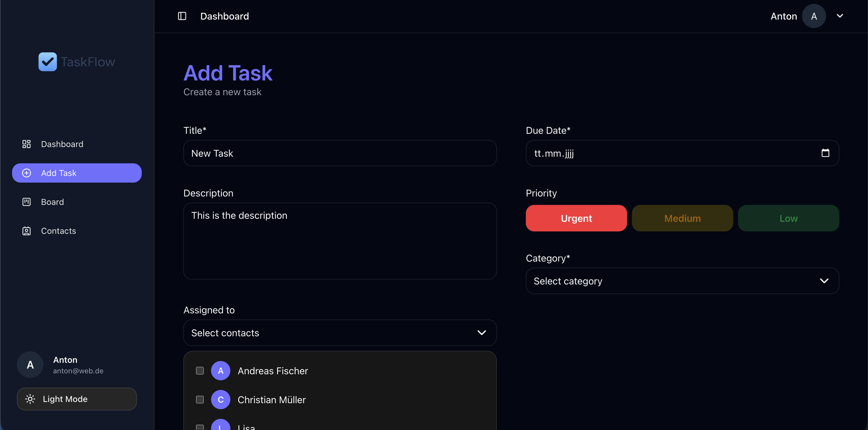Viewport: 868px width, 430px height.
Task: Click the plus icon on Add Task
Action: pos(26,173)
